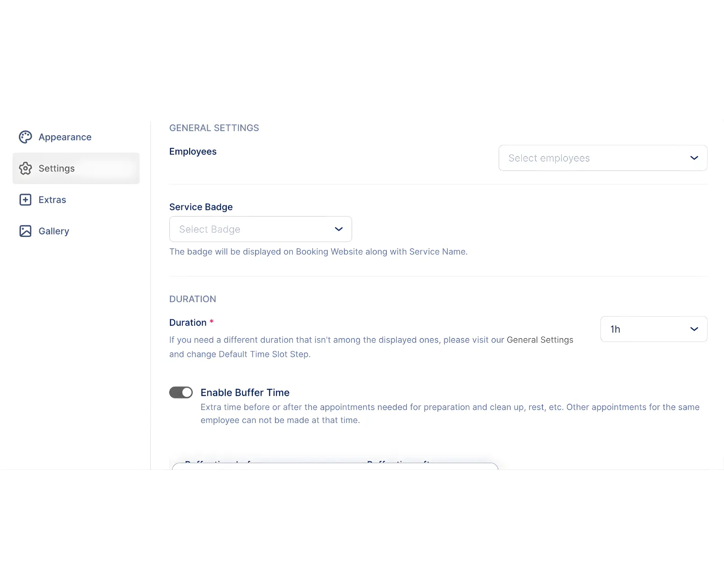Viewport: 724px width, 588px height.
Task: Click inside the Select employees field
Action: tap(566, 158)
